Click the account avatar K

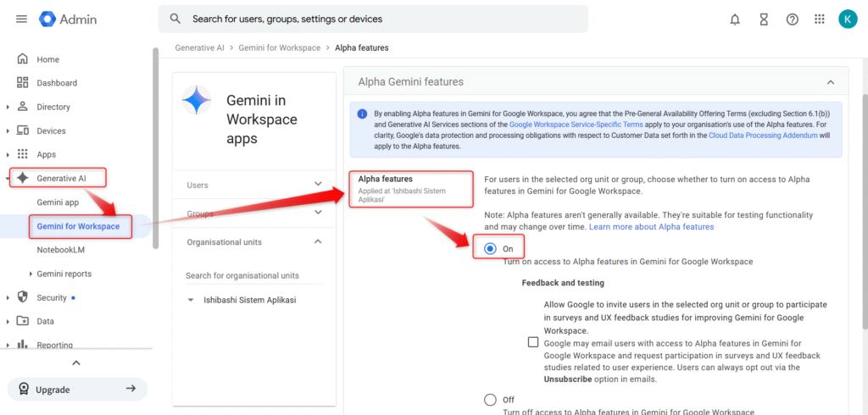coord(847,19)
